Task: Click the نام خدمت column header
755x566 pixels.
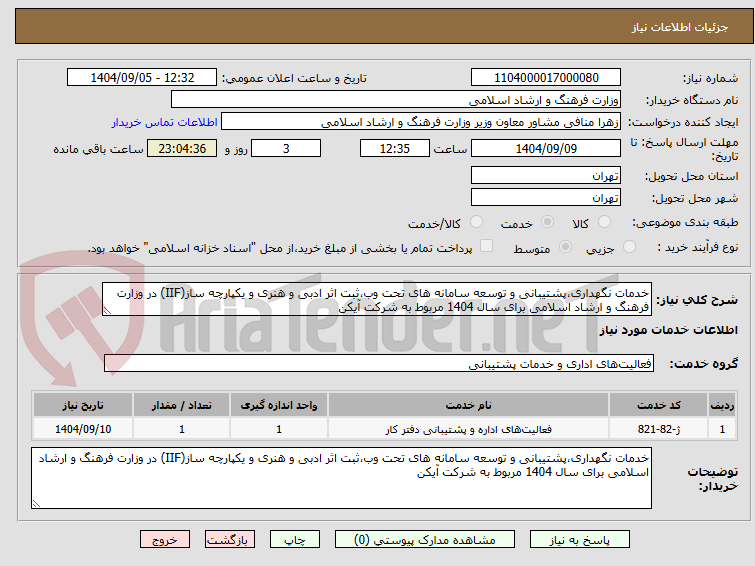Action: click(x=469, y=405)
